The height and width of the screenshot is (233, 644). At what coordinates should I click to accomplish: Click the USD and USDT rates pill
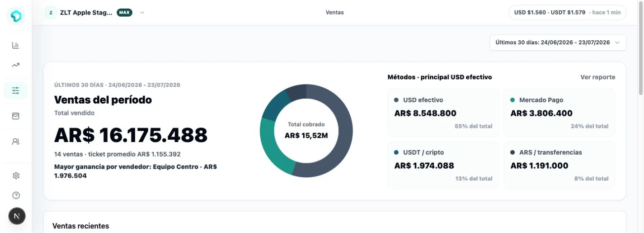pos(567,13)
